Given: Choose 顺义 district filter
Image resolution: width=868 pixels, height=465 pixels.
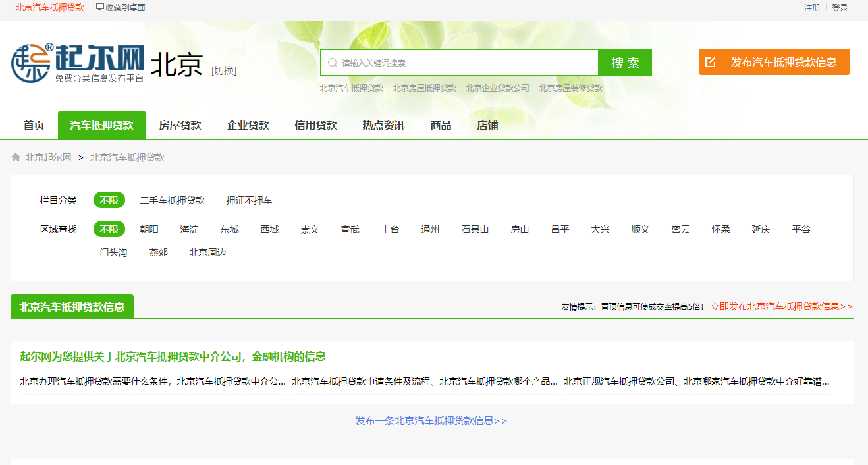Looking at the screenshot, I should click(x=641, y=229).
